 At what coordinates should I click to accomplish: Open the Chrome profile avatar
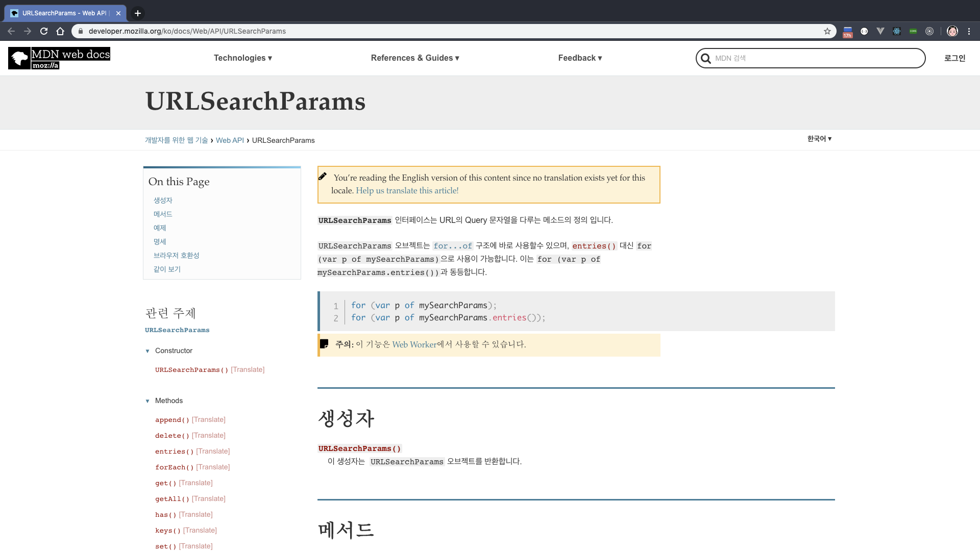[952, 31]
